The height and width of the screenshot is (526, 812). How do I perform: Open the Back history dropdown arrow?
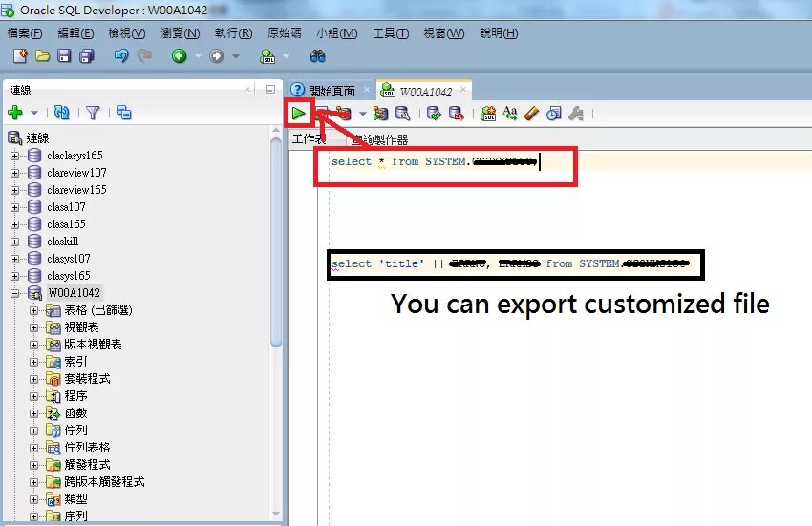(x=198, y=56)
